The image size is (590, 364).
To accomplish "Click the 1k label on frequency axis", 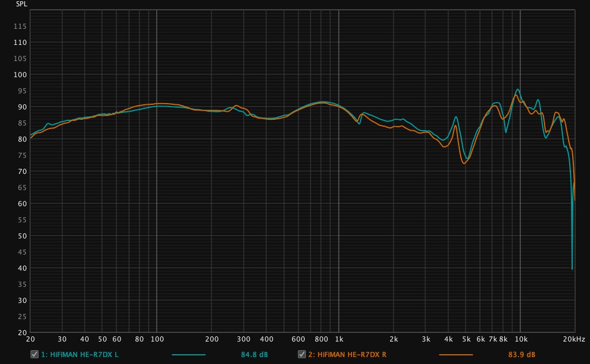I will pyautogui.click(x=339, y=340).
